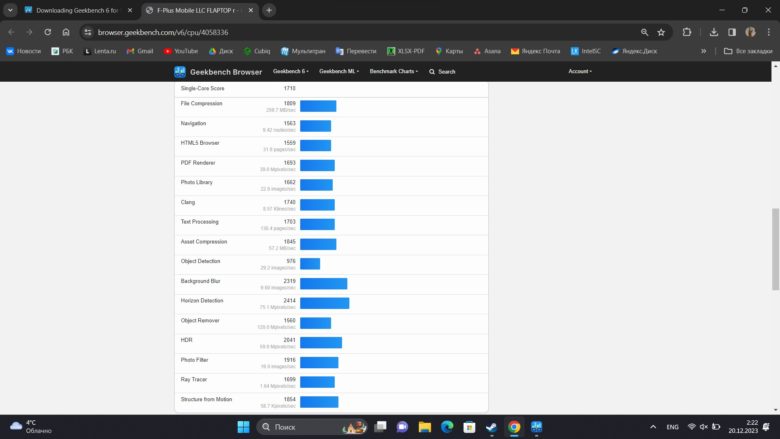This screenshot has height=439, width=780.
Task: Open File Explorer from the taskbar
Action: click(x=424, y=427)
